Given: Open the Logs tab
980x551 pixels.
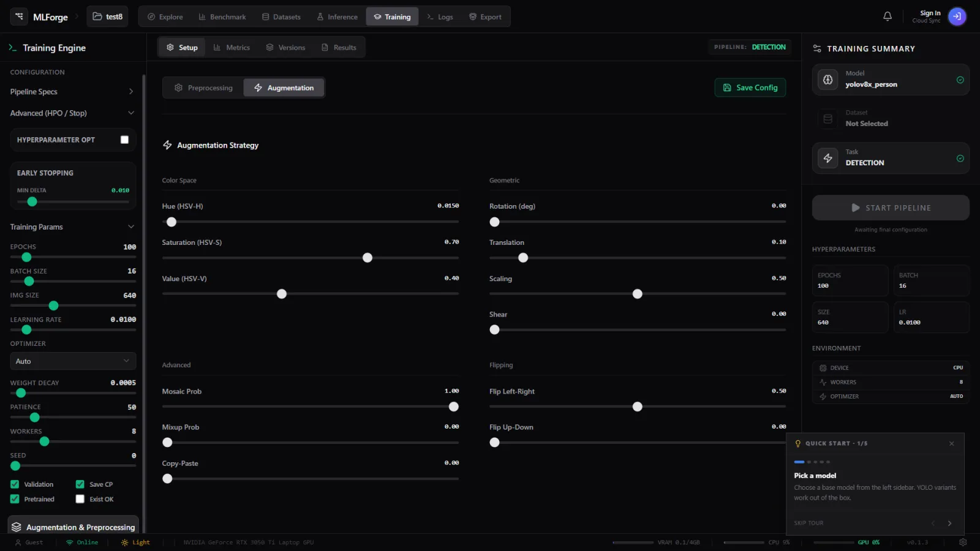Looking at the screenshot, I should [440, 17].
